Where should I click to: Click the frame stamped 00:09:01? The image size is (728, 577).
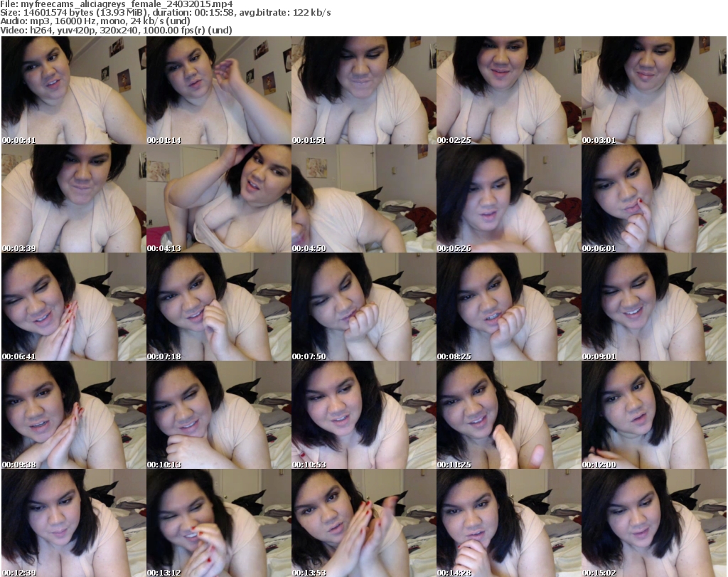coord(654,307)
